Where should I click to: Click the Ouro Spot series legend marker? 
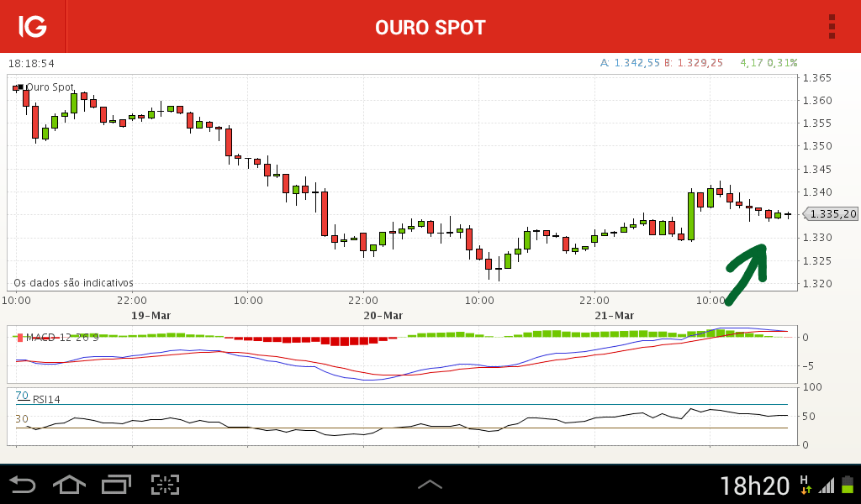[19, 87]
